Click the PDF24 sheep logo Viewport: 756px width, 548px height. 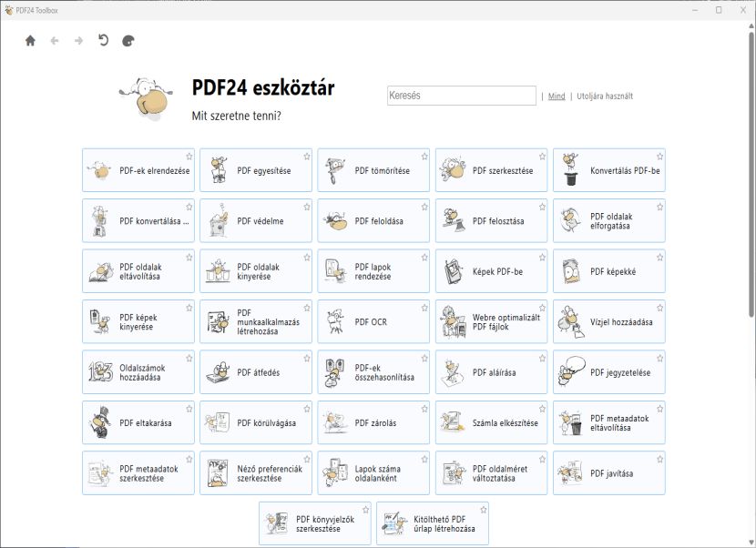146,98
